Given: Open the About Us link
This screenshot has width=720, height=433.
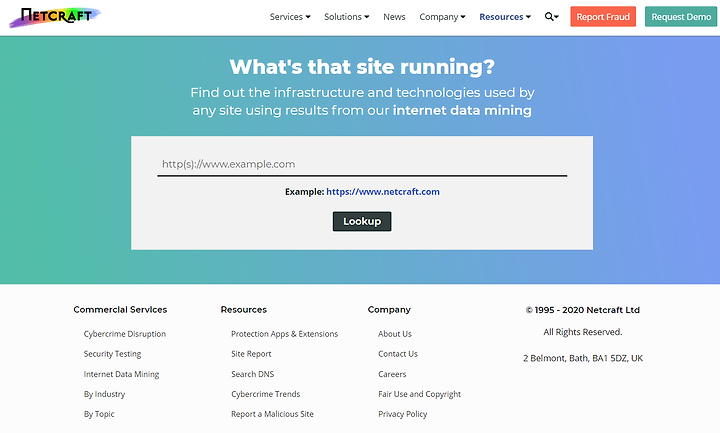Looking at the screenshot, I should pyautogui.click(x=395, y=334).
